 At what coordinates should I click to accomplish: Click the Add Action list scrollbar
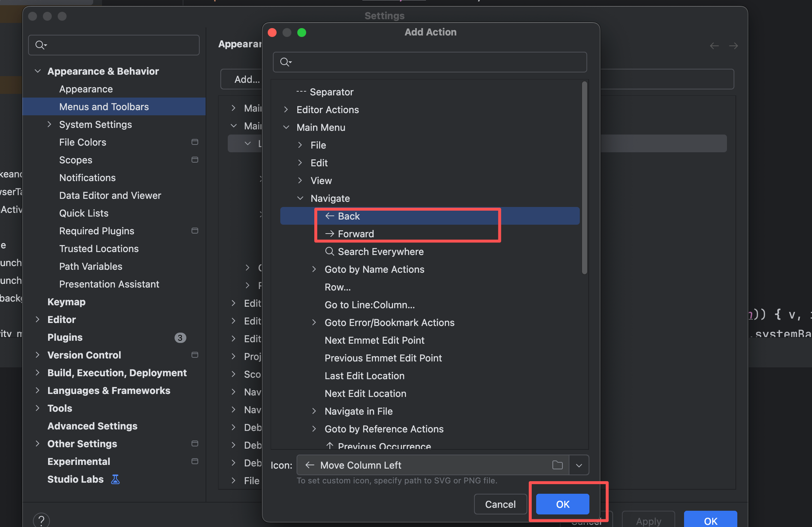click(584, 178)
